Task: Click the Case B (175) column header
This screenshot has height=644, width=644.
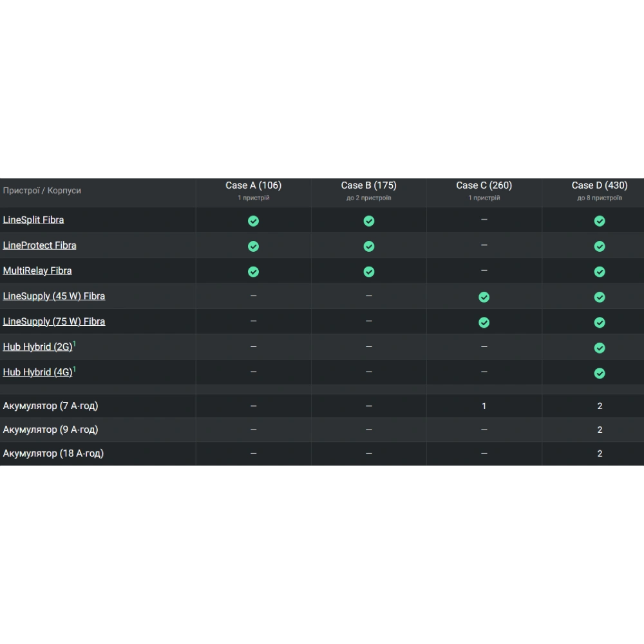Action: click(369, 185)
